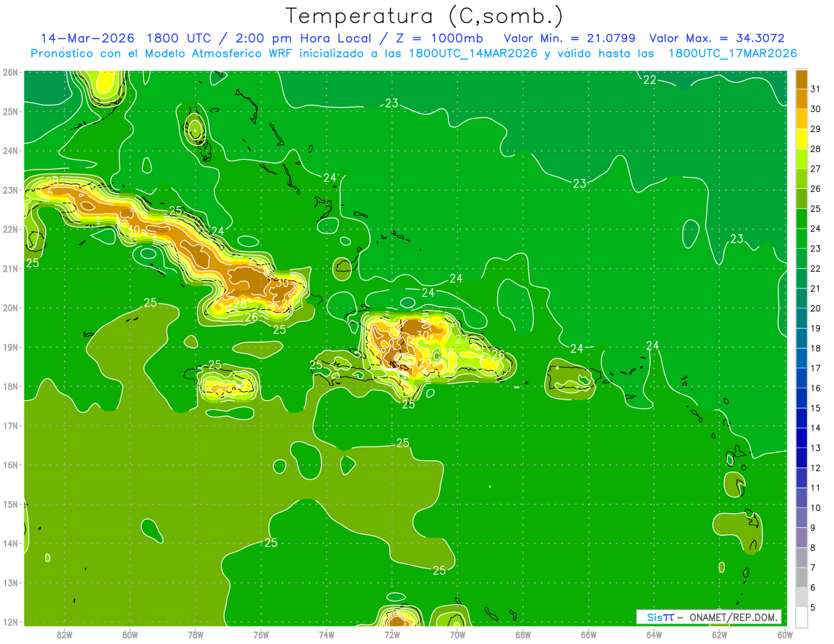Click the 15N latitude axis label
The image size is (834, 644).
point(12,504)
